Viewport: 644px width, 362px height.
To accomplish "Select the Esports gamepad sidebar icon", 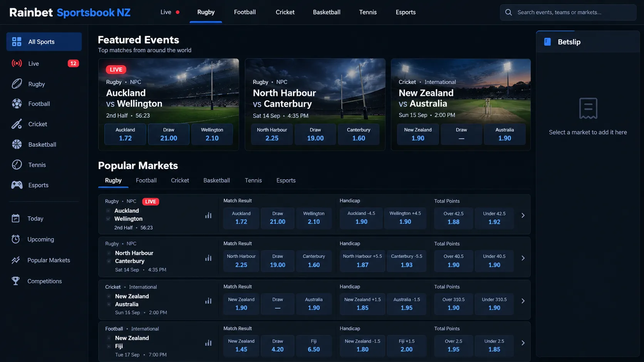I will point(17,185).
